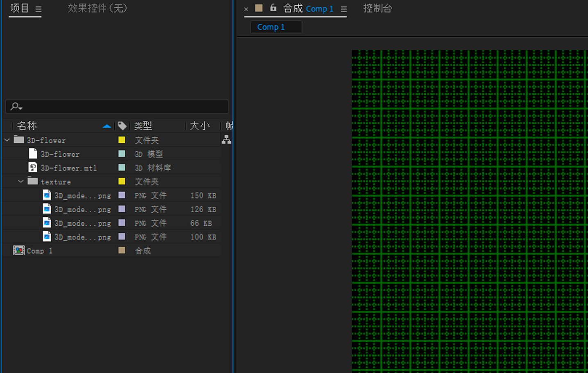The height and width of the screenshot is (373, 588).
Task: Sort by the 名称 column header
Action: pos(27,126)
